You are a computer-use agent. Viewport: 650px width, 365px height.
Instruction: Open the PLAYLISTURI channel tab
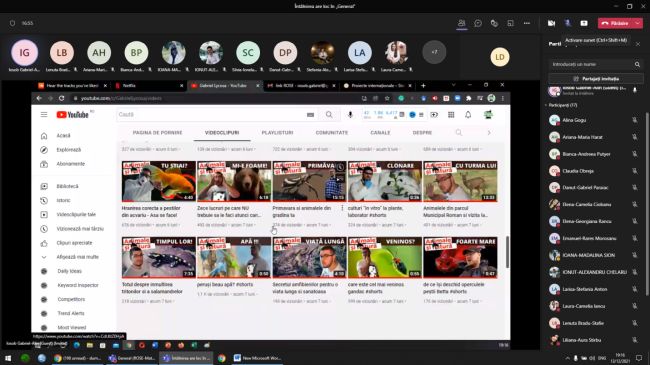click(x=277, y=133)
